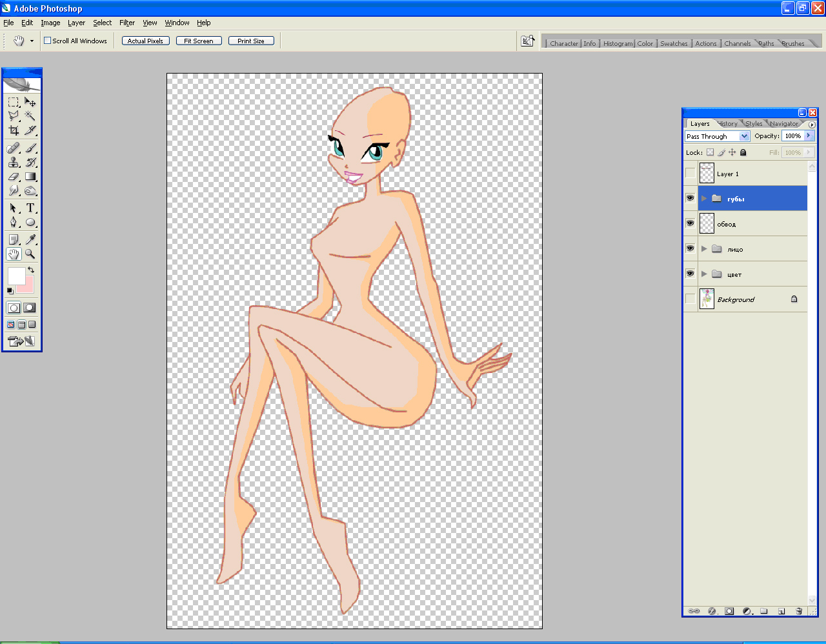Toggle Lock position icon

[732, 152]
